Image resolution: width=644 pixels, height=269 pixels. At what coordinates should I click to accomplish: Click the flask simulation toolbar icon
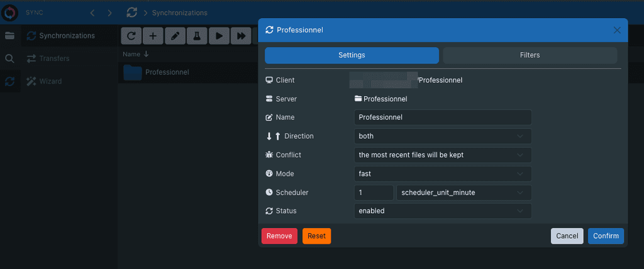pyautogui.click(x=197, y=36)
